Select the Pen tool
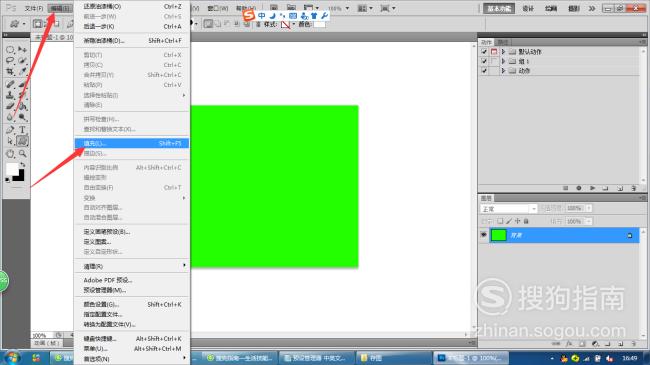The image size is (650, 365). (x=10, y=129)
